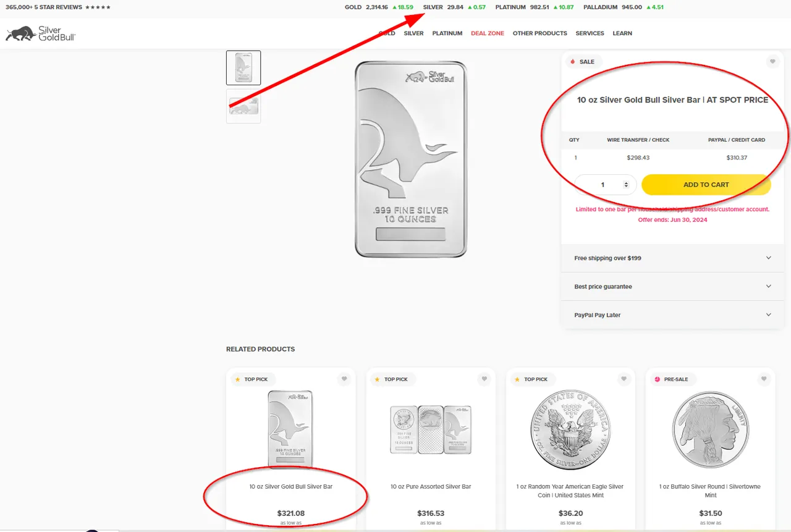Expand PayPal Pay Later section
The height and width of the screenshot is (532, 791).
672,315
